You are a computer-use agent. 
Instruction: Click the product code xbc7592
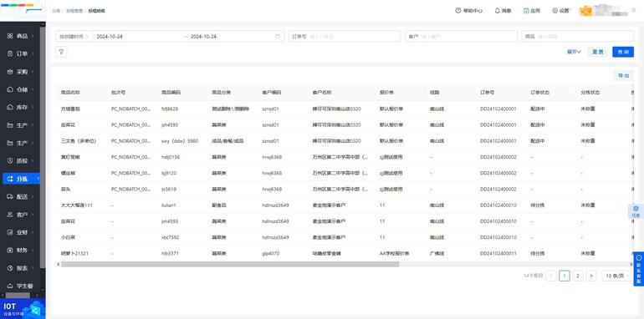click(171, 237)
